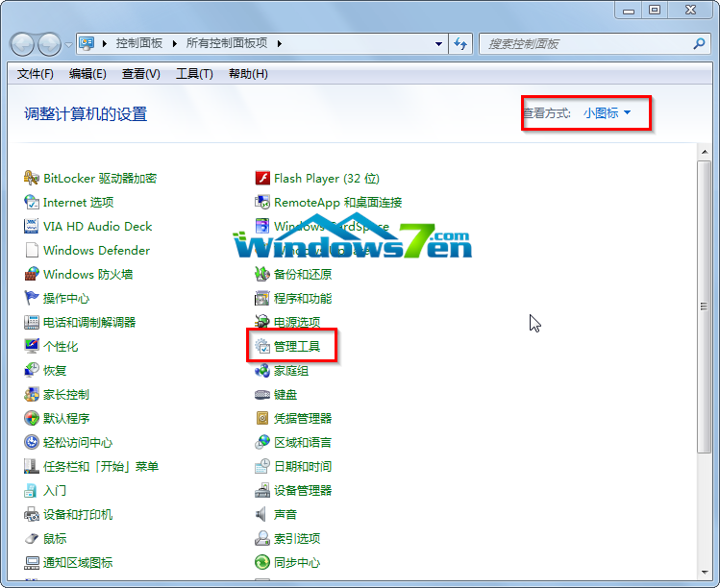Image resolution: width=720 pixels, height=588 pixels.
Task: Open the 程序和功能 icon
Action: click(262, 298)
